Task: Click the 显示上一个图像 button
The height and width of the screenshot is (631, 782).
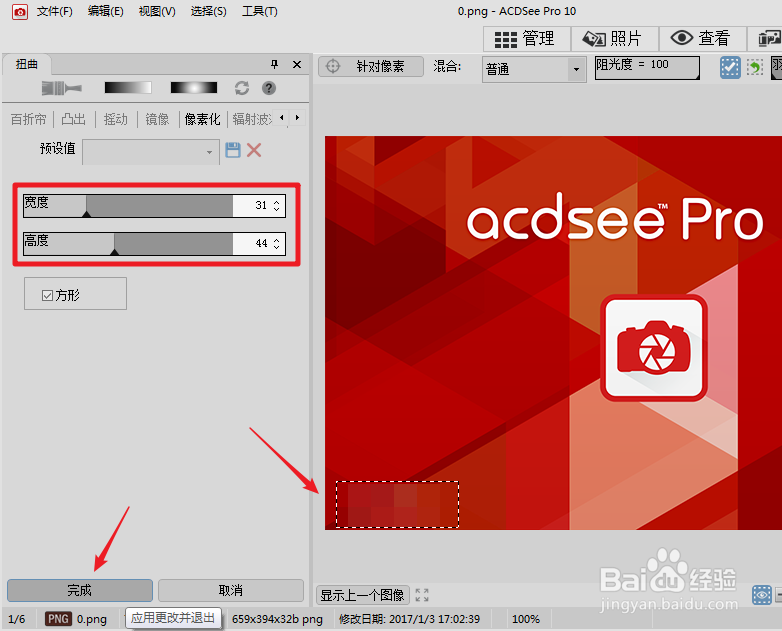Action: [363, 595]
